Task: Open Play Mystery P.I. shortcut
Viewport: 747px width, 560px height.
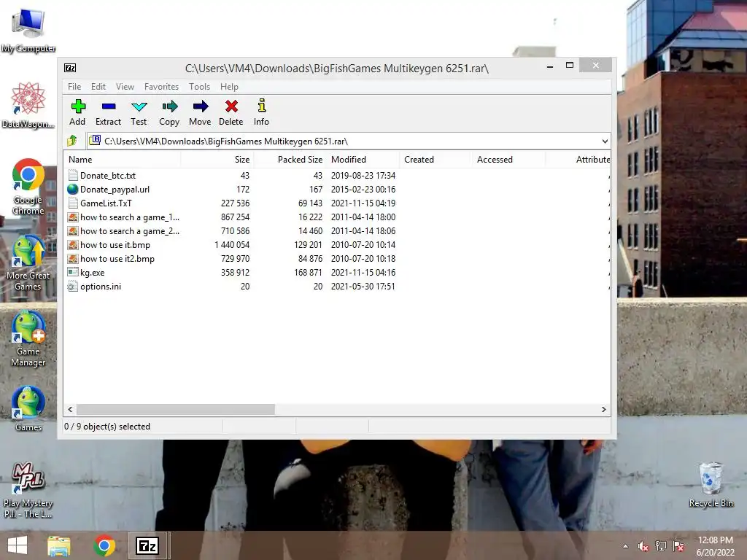Action: pyautogui.click(x=28, y=491)
